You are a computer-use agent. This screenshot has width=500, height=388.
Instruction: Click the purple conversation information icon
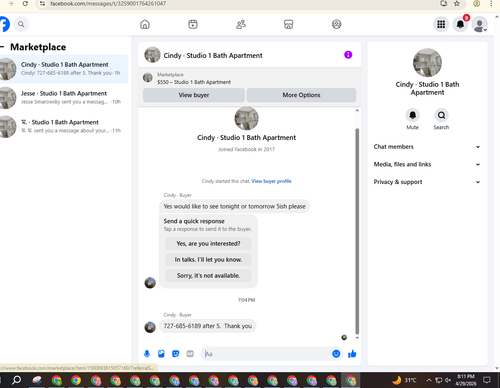click(348, 55)
